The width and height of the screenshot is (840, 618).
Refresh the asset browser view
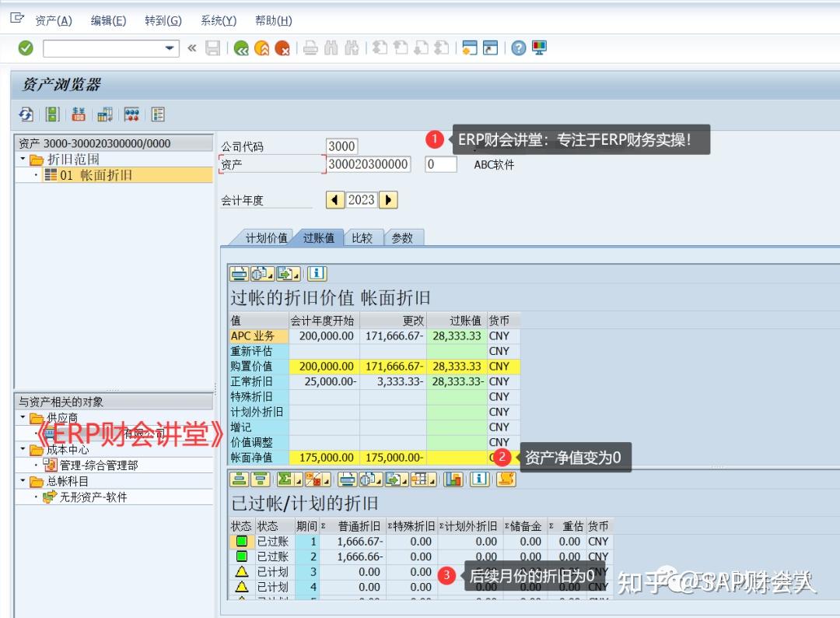point(26,114)
